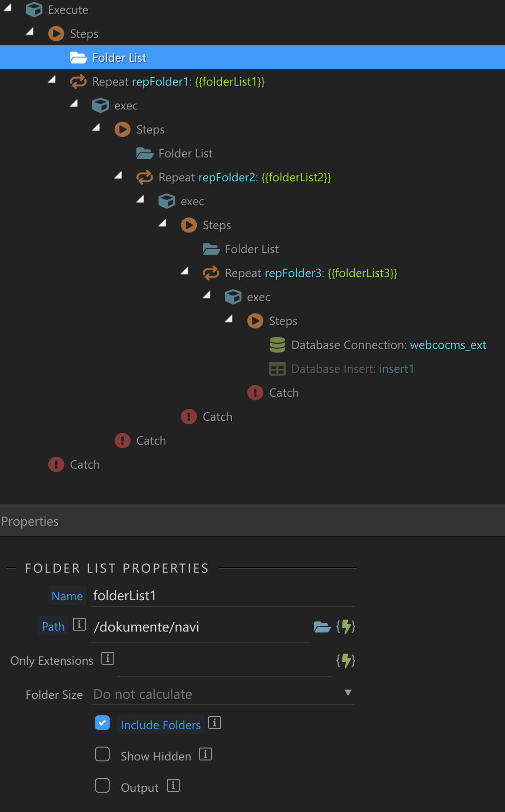The width and height of the screenshot is (505, 812).
Task: Check the Output checkbox
Action: coord(102,786)
